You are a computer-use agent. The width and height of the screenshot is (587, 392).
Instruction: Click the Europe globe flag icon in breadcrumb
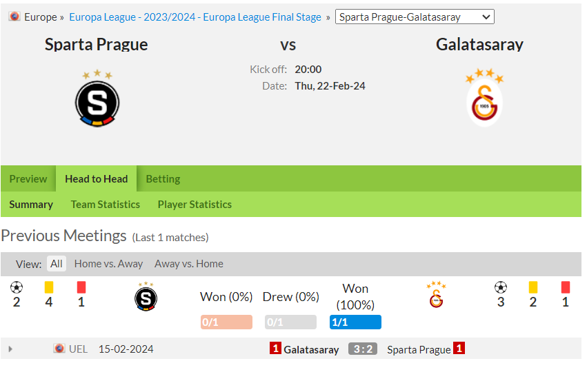point(14,17)
